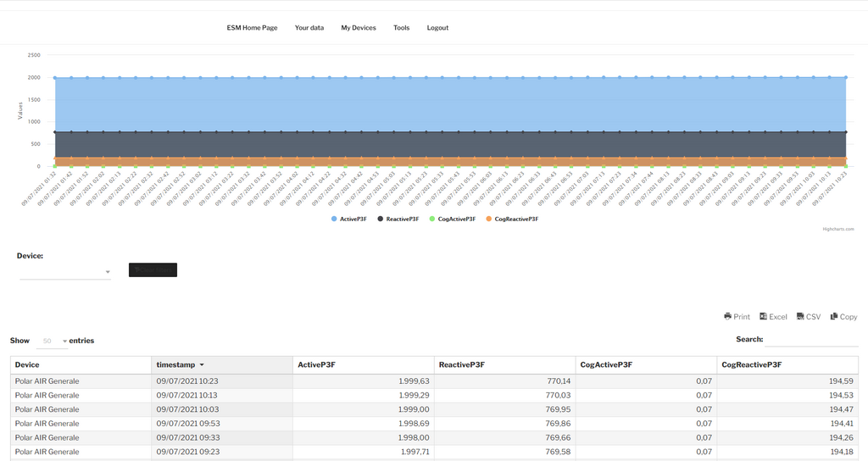Click into the Search input field
Viewport: 868px width, 461px height.
(x=811, y=340)
